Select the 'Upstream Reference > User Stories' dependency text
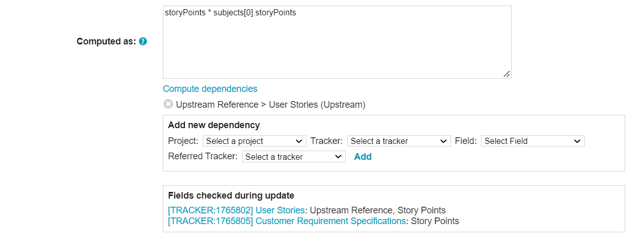Viewport: 644px width, 244px height. (x=270, y=105)
